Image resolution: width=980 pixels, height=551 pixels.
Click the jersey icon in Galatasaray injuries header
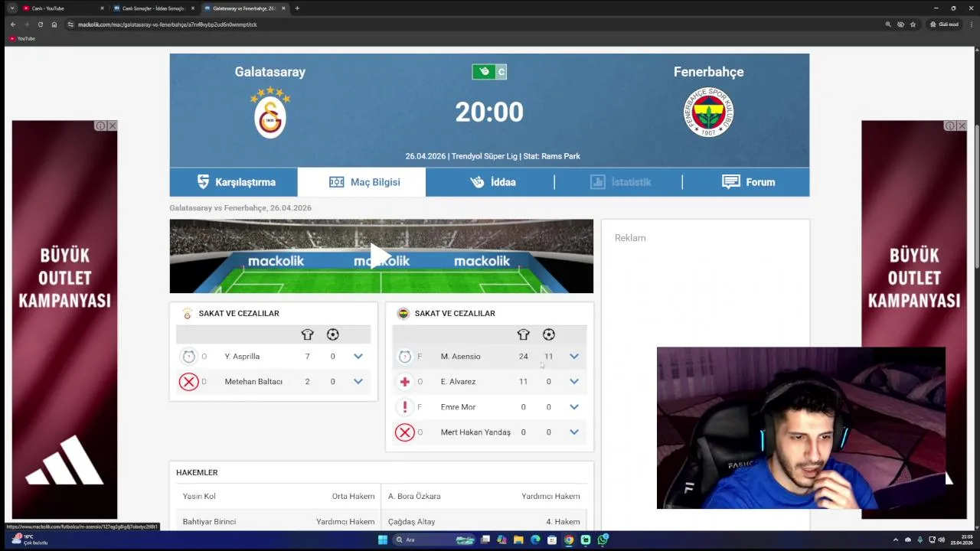[307, 334]
